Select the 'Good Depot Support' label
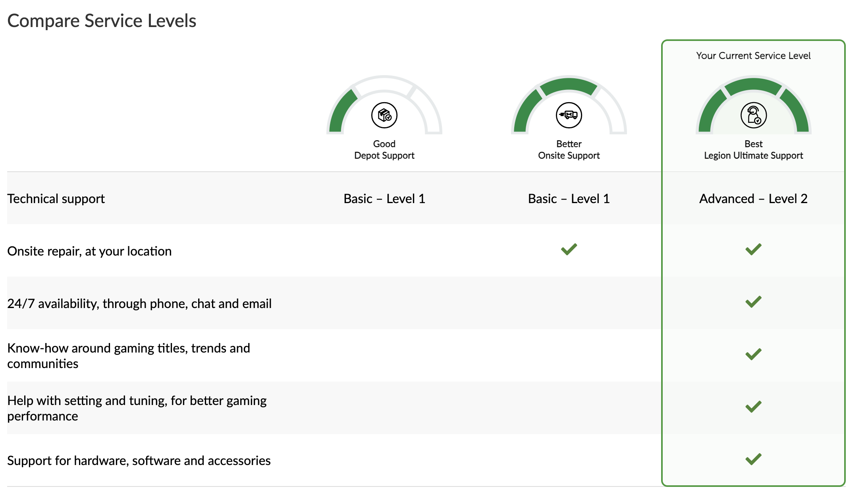This screenshot has height=500, width=868. click(384, 149)
